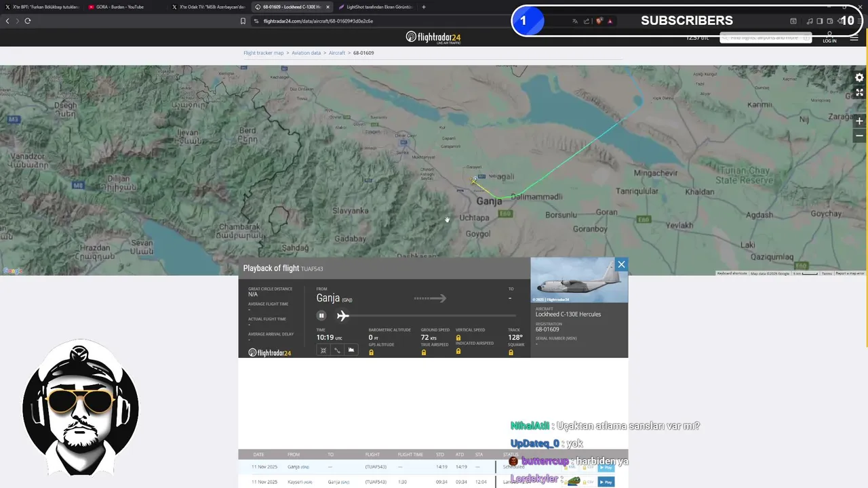Click the Flightradar24 logo in playback panel
This screenshot has width=868, height=488.
click(270, 352)
